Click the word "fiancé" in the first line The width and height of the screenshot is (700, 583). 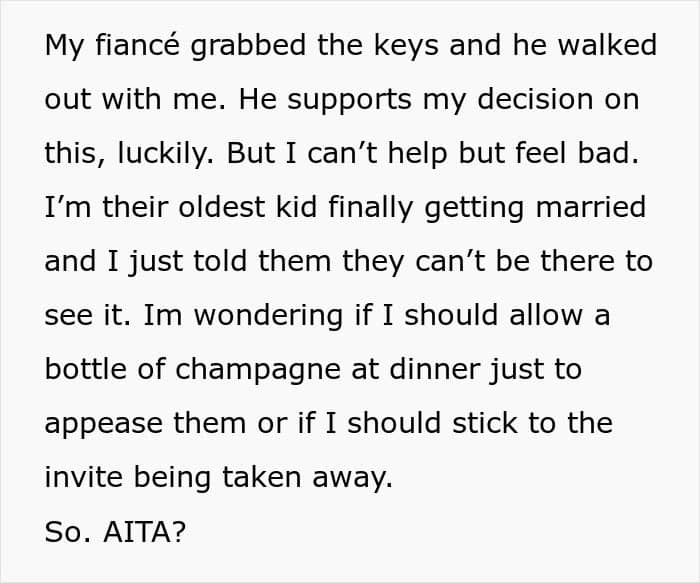[x=132, y=47]
